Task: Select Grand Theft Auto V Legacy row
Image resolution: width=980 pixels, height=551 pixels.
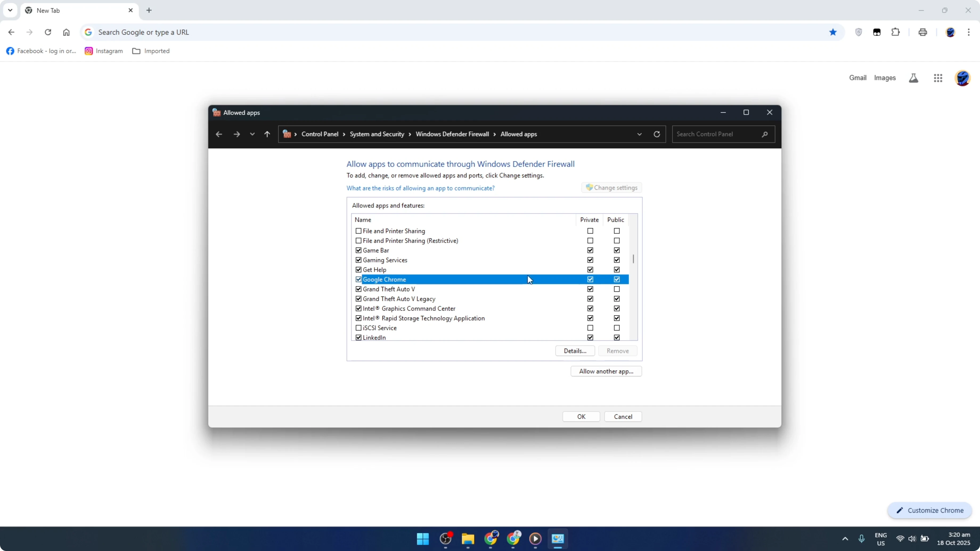Action: click(491, 299)
